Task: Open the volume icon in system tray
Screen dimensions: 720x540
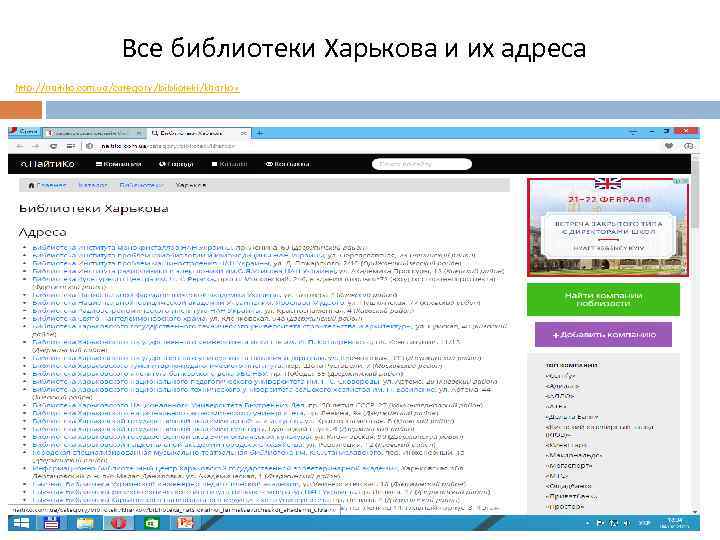Action: [x=626, y=523]
